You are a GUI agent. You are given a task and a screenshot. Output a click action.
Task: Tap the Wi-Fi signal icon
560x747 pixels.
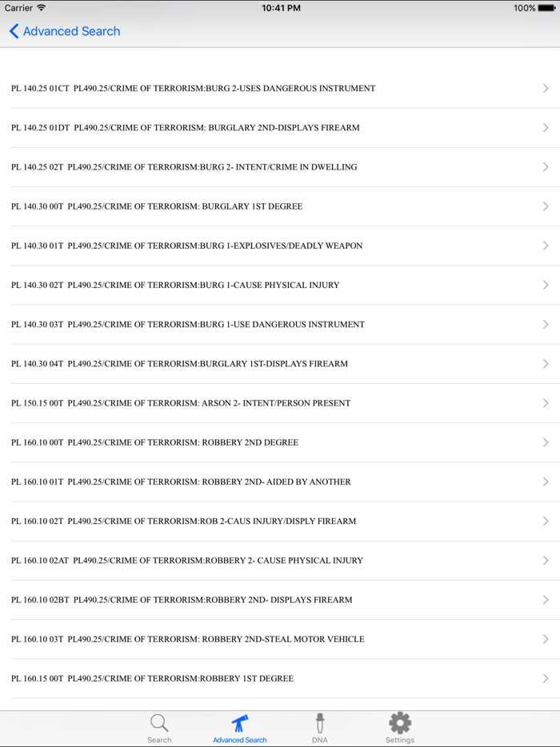click(42, 8)
